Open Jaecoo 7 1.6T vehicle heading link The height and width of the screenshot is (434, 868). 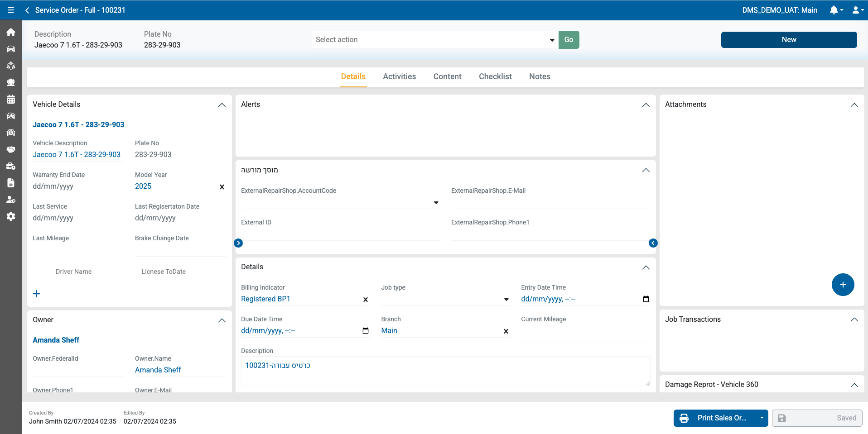(78, 124)
